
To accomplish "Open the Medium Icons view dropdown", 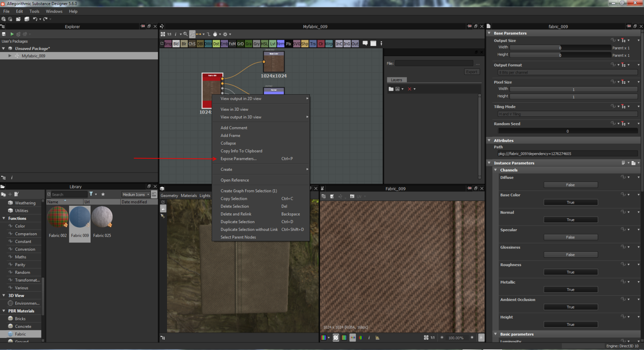I will point(136,195).
